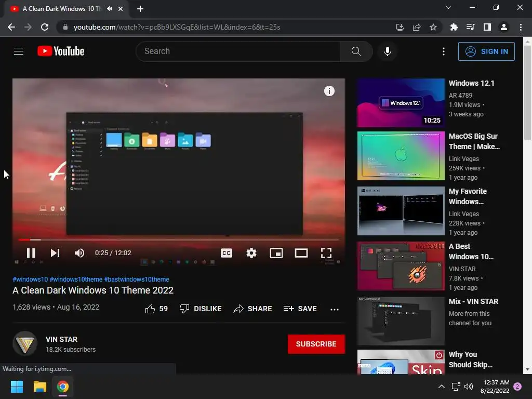Focus the YouTube search field
Image resolution: width=532 pixels, height=399 pixels.
click(238, 51)
